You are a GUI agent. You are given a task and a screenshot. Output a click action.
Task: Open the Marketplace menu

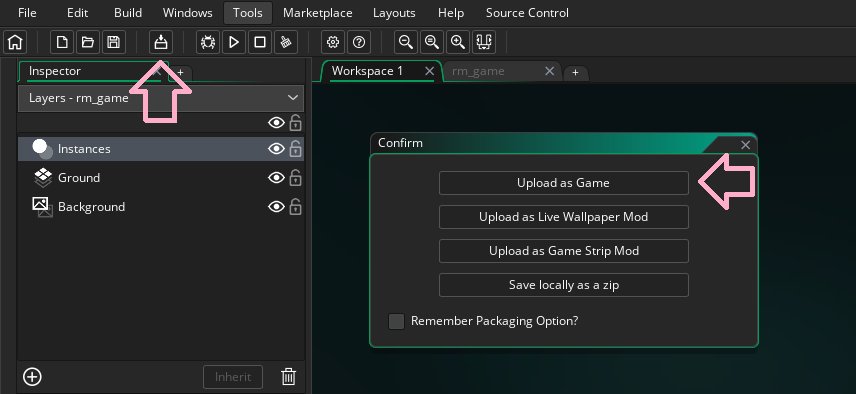click(x=317, y=13)
